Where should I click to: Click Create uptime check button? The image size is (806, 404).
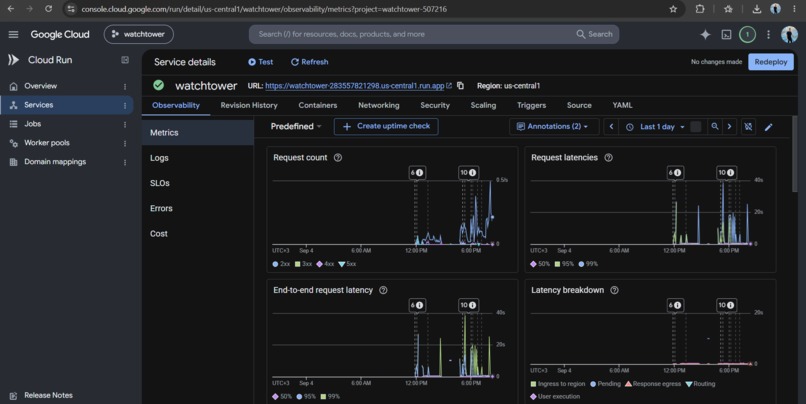tap(386, 126)
